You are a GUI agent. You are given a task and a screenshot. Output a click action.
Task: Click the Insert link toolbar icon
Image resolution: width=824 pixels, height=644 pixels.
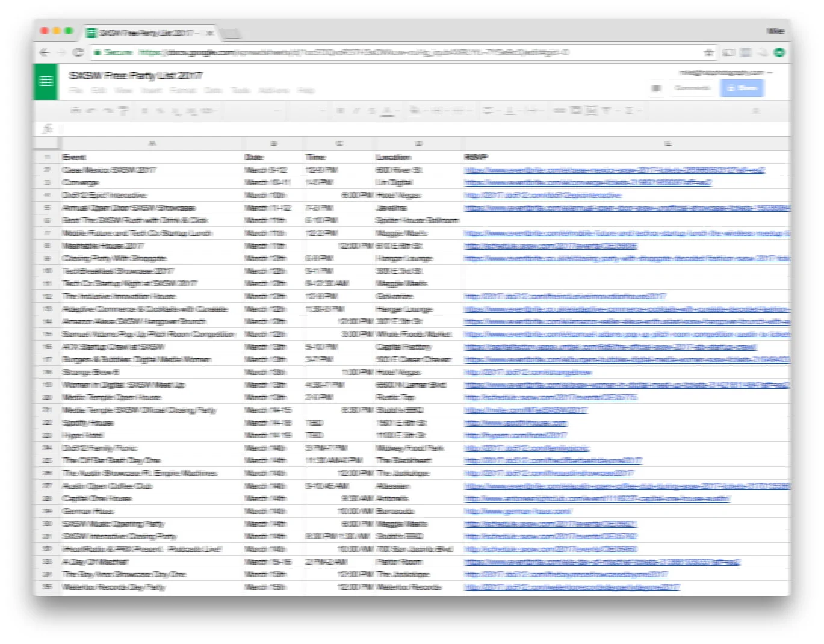coord(560,111)
